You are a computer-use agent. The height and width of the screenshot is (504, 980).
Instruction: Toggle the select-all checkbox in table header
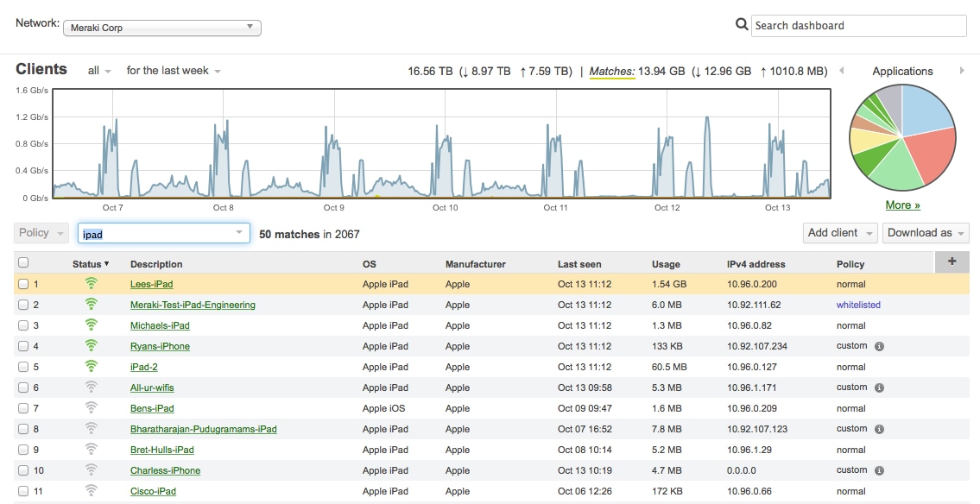24,263
